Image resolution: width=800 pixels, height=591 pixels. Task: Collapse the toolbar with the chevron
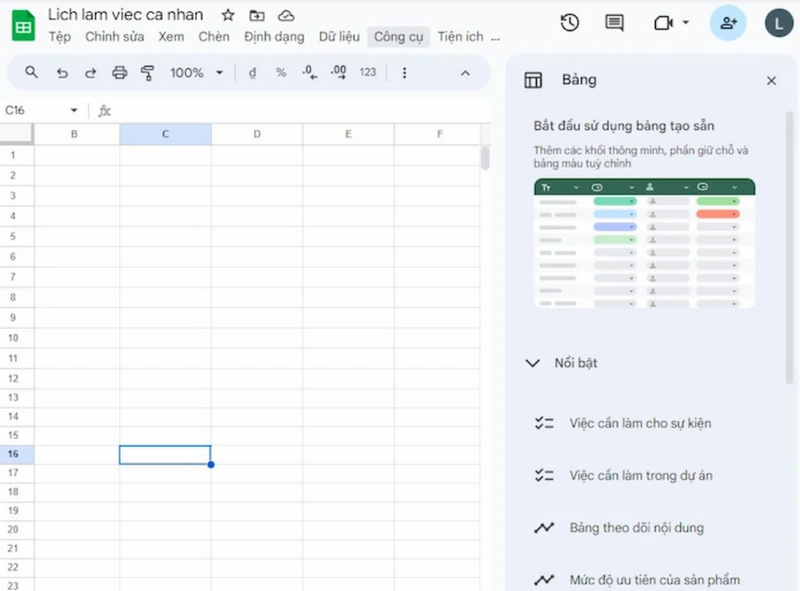point(465,72)
